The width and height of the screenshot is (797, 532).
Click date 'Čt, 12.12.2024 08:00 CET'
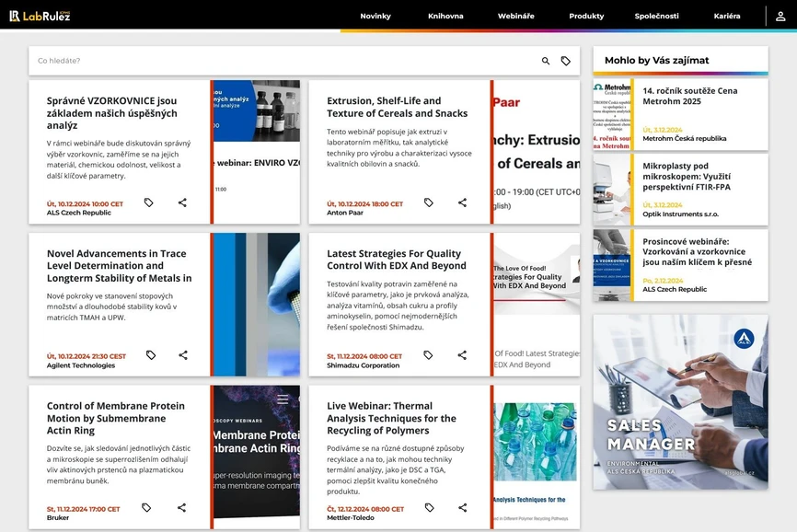pyautogui.click(x=365, y=509)
